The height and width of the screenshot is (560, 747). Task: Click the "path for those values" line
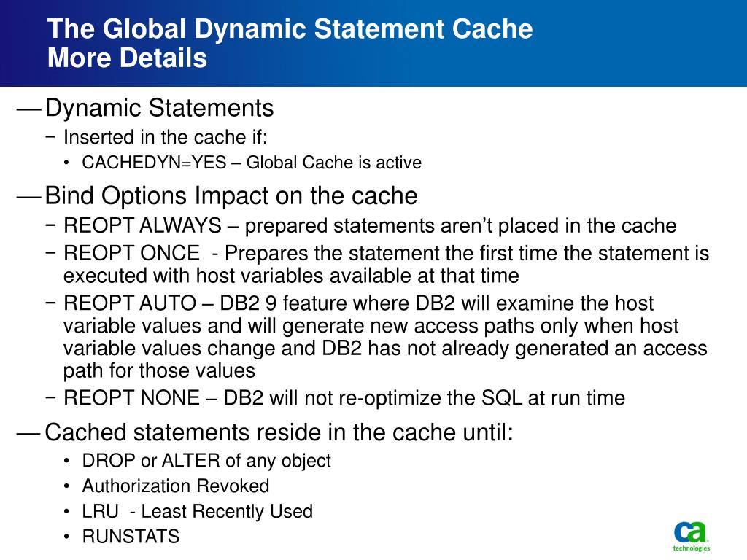click(159, 371)
